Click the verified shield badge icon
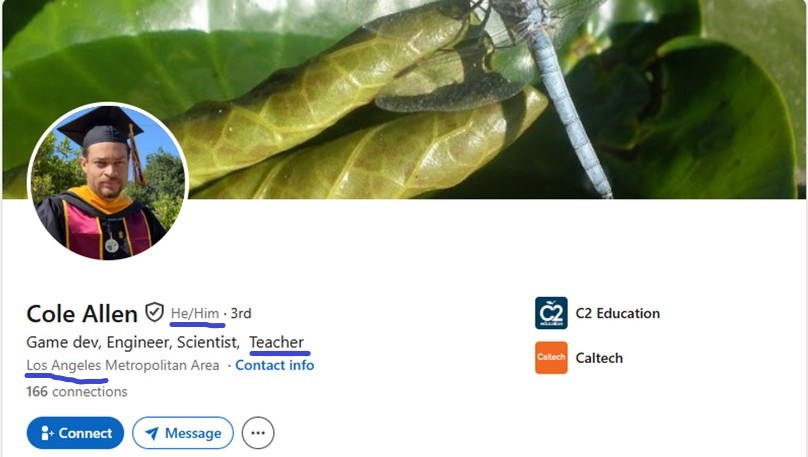808x457 pixels. 154,312
